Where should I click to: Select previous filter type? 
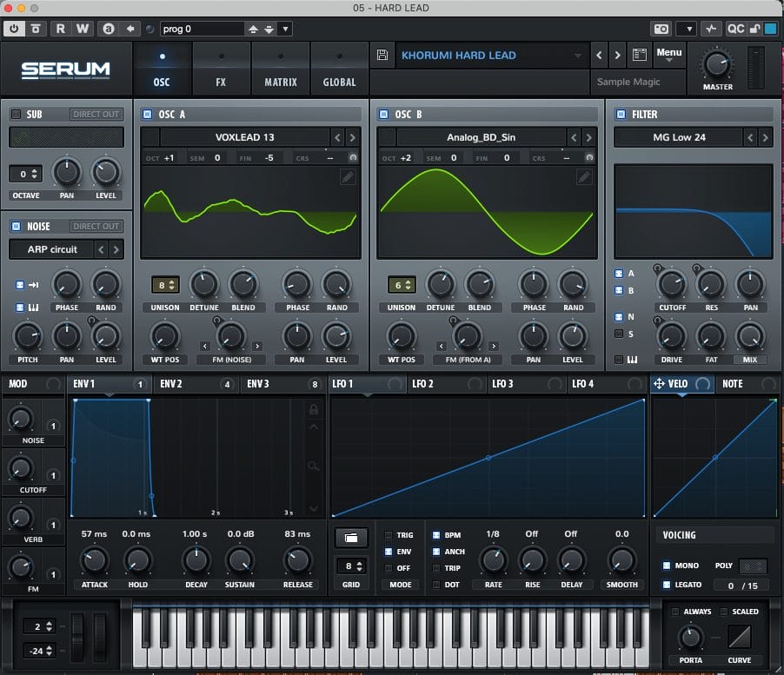(750, 137)
